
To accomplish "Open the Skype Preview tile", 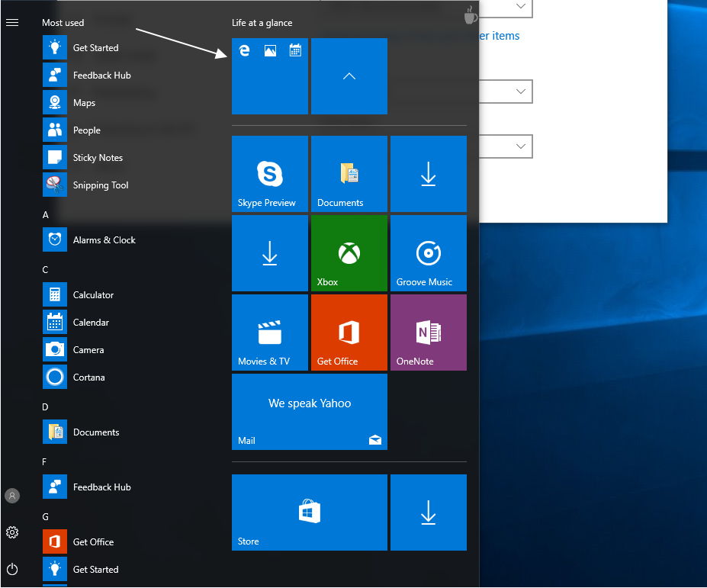I will click(x=270, y=174).
